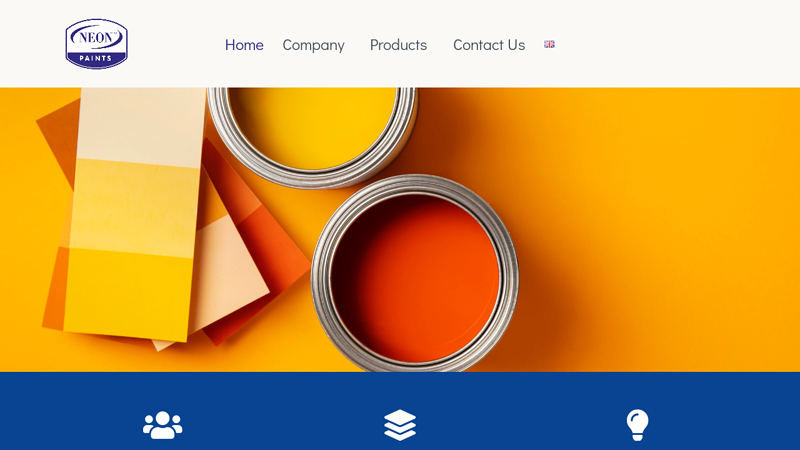Select the UK flag language icon
The image size is (800, 450).
pyautogui.click(x=549, y=44)
